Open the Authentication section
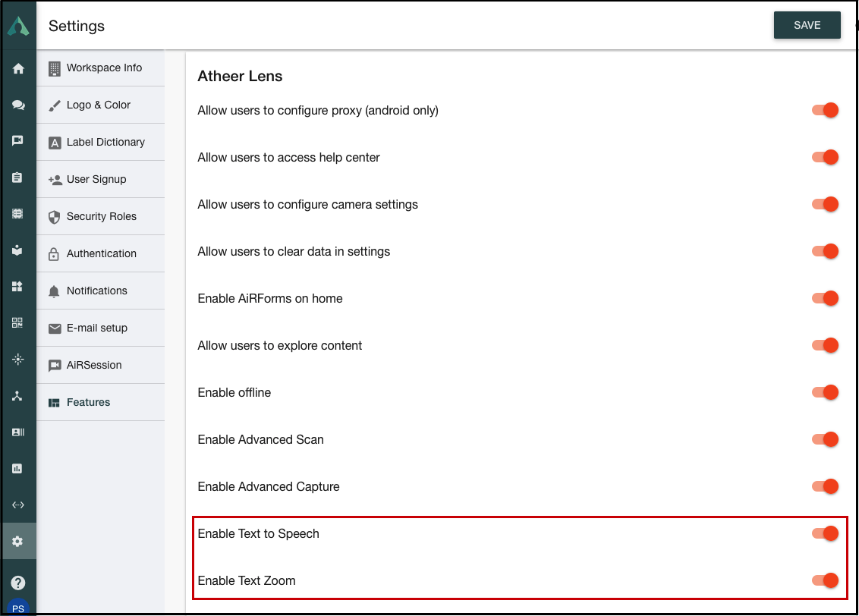This screenshot has width=859, height=616. coord(100,254)
